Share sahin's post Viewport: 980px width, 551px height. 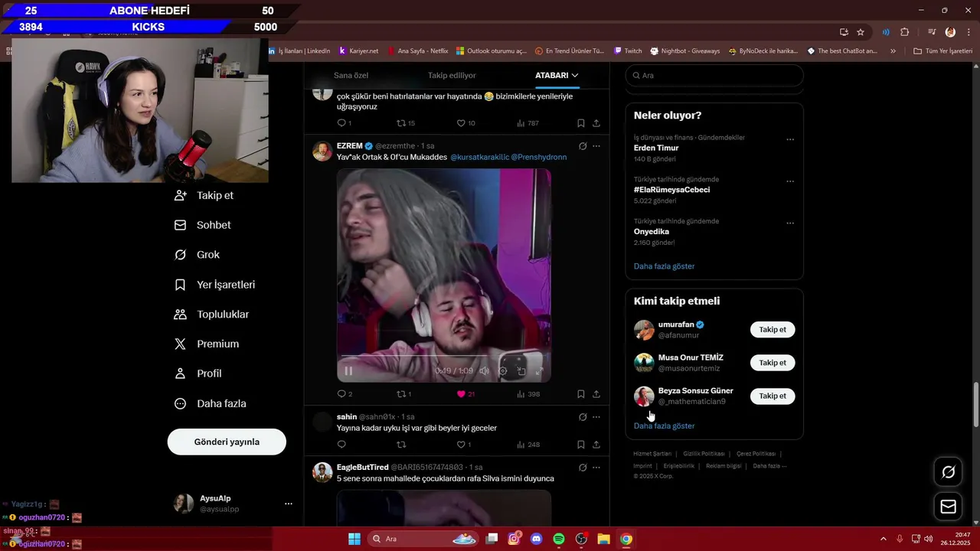pyautogui.click(x=596, y=445)
